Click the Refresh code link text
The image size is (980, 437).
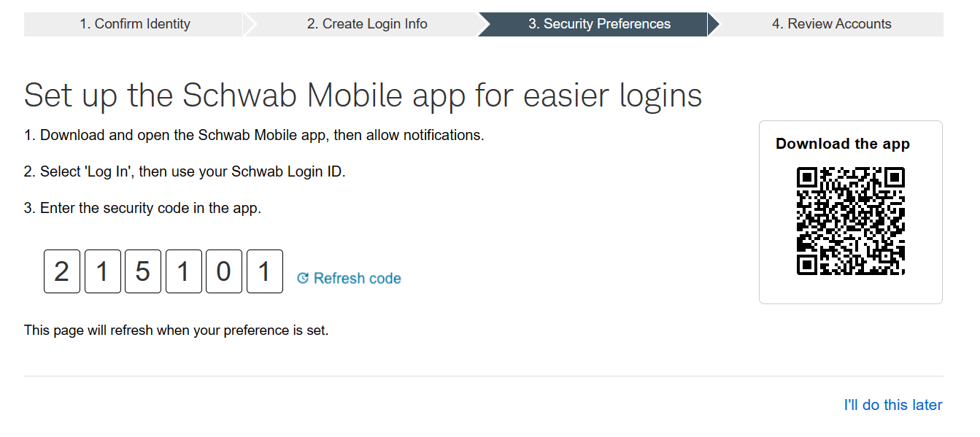(x=358, y=279)
